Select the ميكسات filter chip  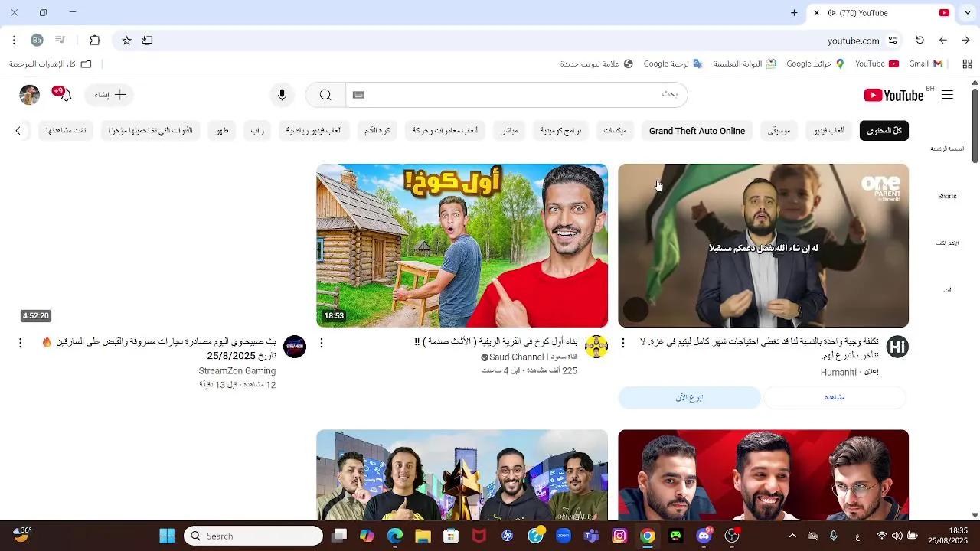tap(615, 131)
